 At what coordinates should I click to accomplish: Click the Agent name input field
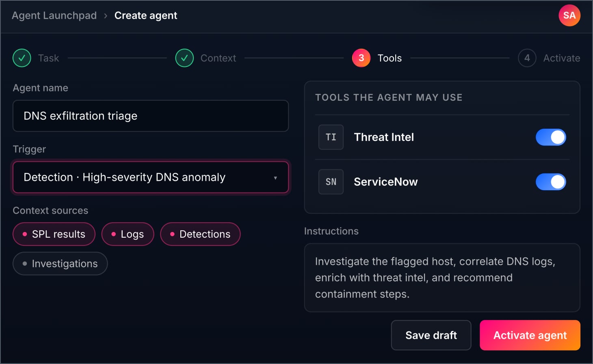click(151, 116)
